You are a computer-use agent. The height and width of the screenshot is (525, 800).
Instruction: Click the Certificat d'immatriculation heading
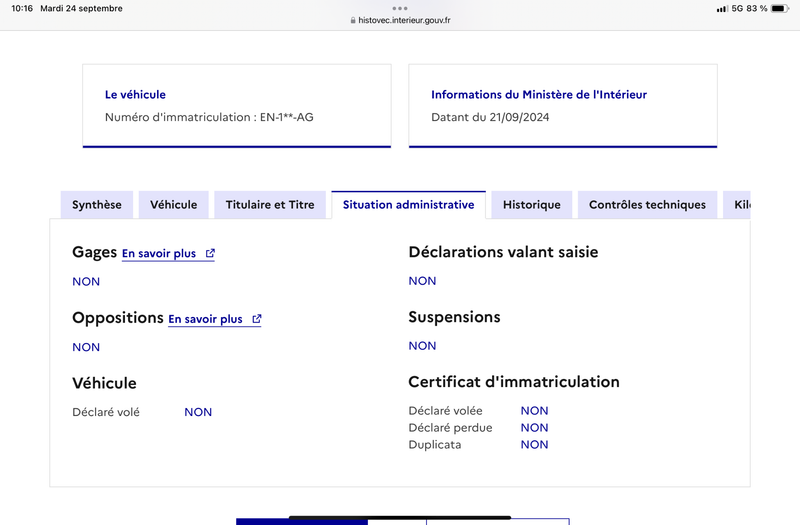point(514,382)
